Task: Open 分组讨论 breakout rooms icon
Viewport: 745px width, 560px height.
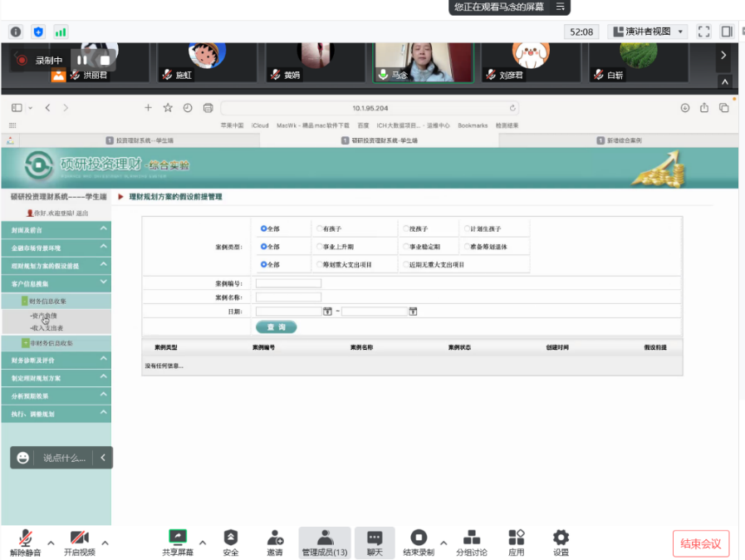Action: click(471, 538)
